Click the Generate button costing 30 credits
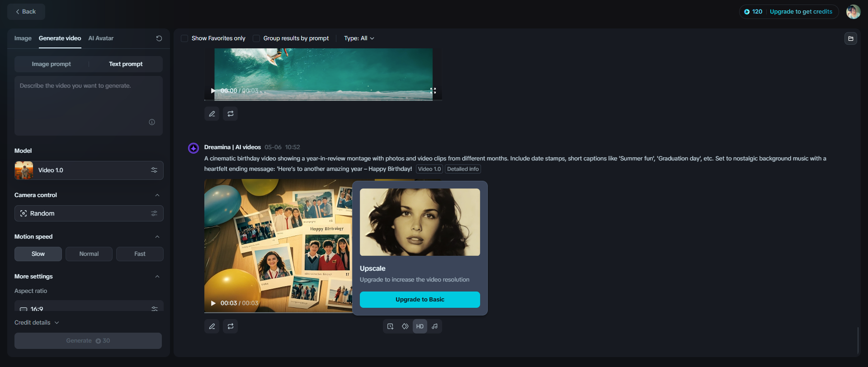 (x=88, y=341)
